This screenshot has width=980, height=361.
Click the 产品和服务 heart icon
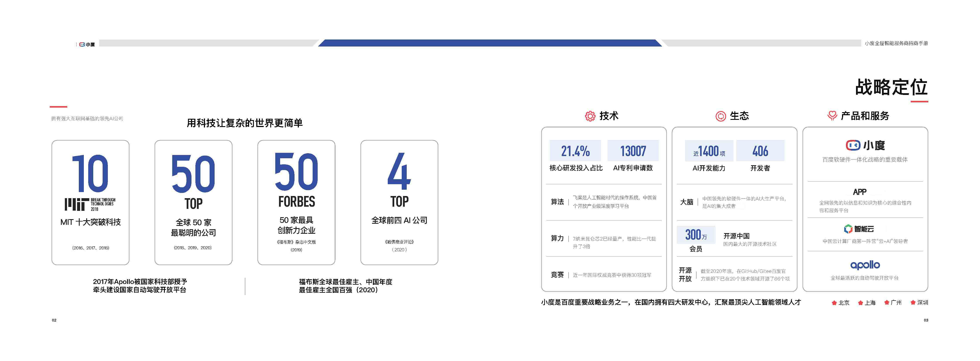832,116
